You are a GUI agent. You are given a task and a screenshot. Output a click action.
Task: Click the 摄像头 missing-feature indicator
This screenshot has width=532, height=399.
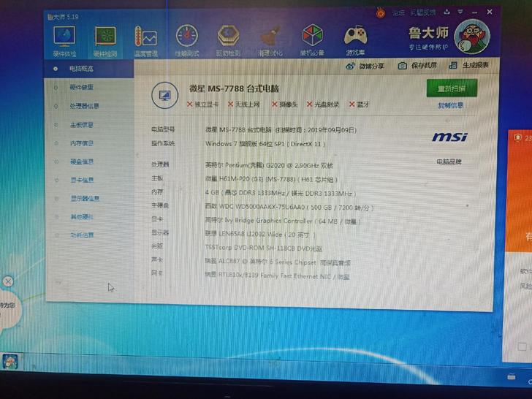click(x=285, y=104)
